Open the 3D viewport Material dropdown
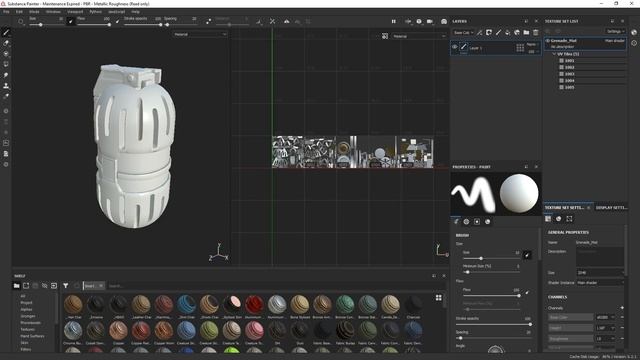 click(x=200, y=34)
